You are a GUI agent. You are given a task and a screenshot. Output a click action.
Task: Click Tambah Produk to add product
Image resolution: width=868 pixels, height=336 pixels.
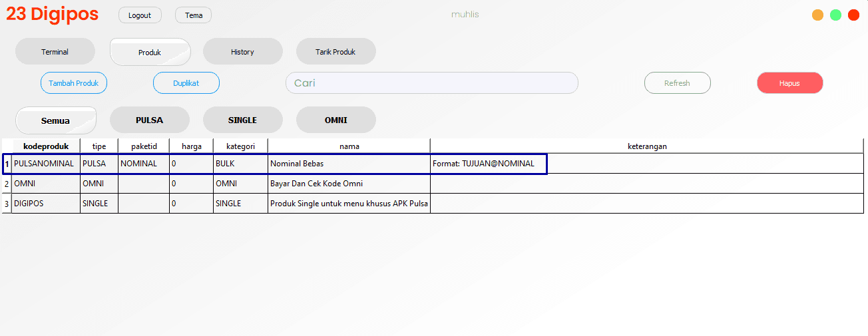[x=74, y=83]
